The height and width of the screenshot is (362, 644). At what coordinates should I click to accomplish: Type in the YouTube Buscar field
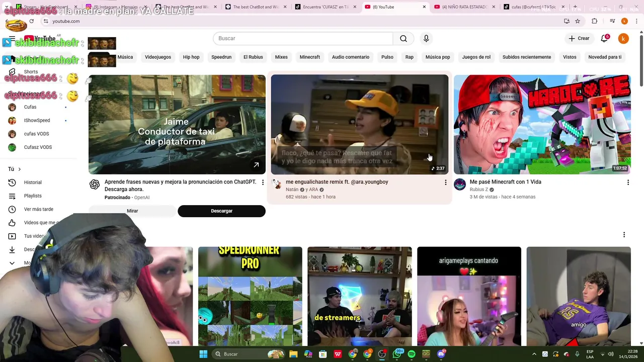303,39
